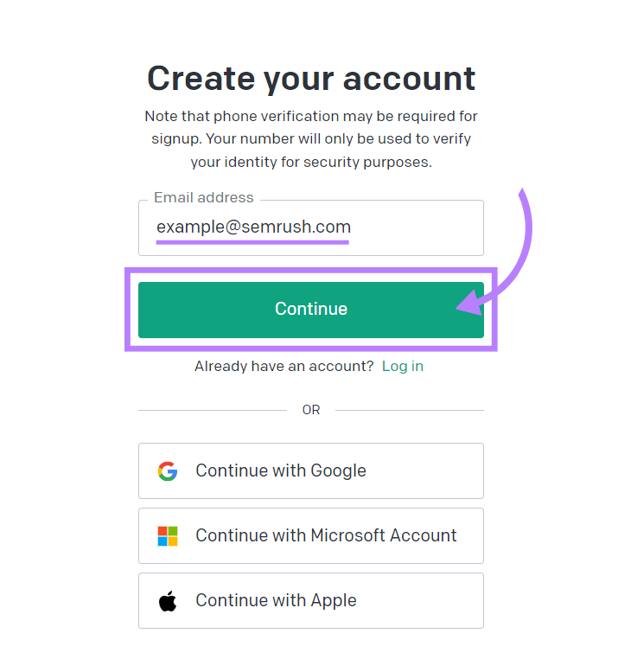Open the Log in link
This screenshot has height=672, width=618.
pyautogui.click(x=403, y=366)
